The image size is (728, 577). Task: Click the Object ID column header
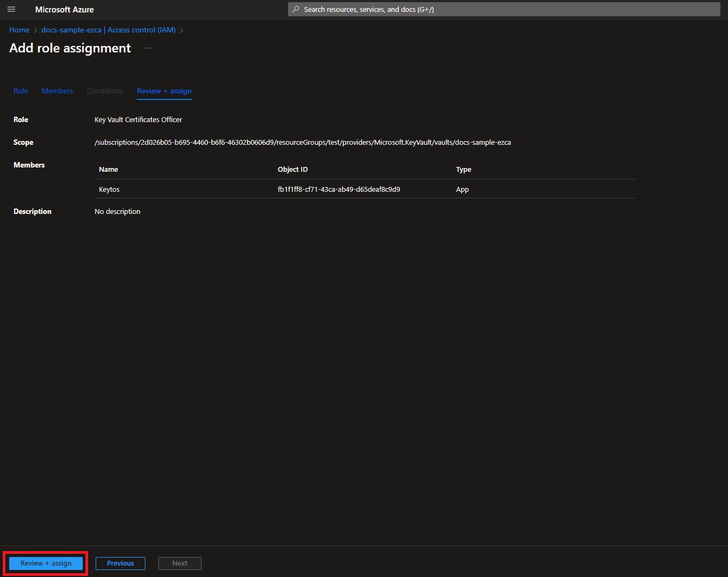point(293,169)
